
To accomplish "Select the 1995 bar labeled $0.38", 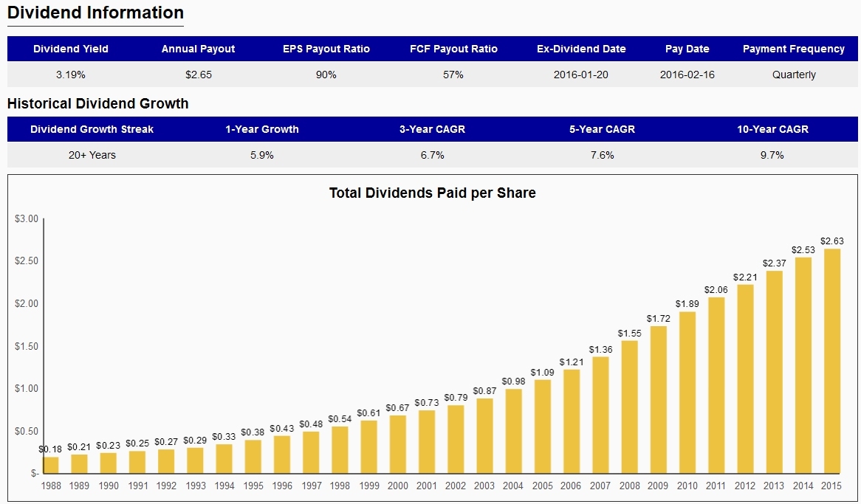I will 253,457.
